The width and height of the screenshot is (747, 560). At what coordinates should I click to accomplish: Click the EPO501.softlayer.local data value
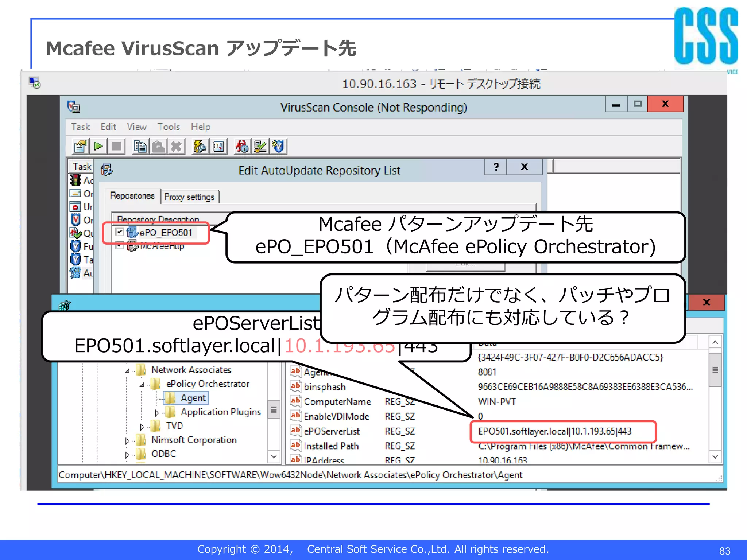555,431
